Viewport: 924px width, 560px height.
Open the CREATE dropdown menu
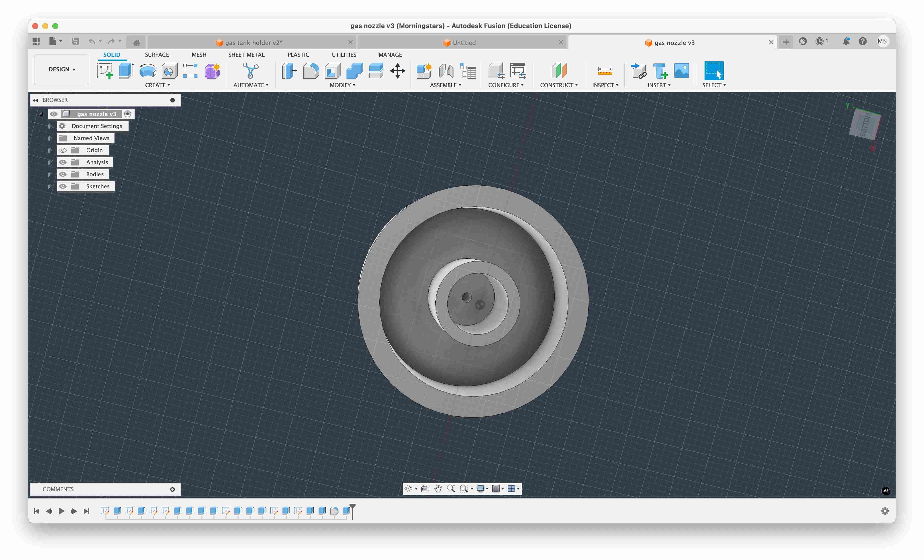[157, 85]
